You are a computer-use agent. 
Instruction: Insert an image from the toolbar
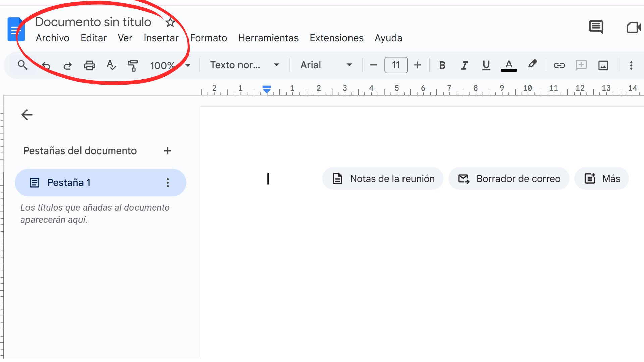point(603,65)
